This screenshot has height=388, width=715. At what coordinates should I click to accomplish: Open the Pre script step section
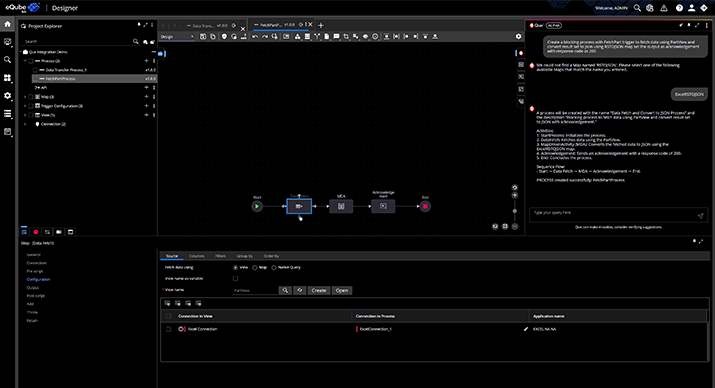(x=35, y=271)
